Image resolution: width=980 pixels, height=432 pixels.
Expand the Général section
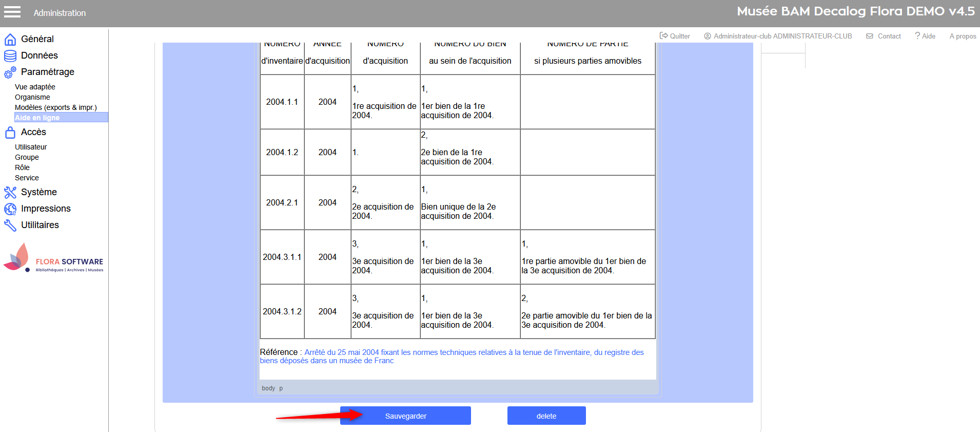tap(37, 39)
